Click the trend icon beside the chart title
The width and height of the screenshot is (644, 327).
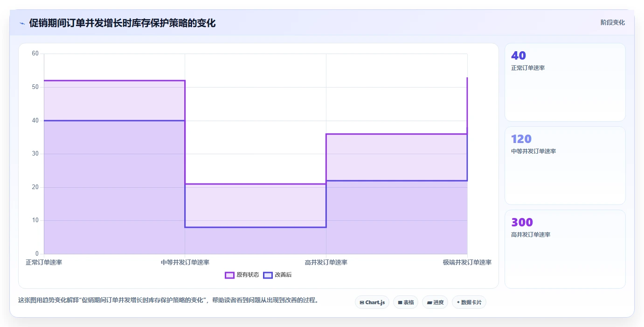[x=22, y=23]
